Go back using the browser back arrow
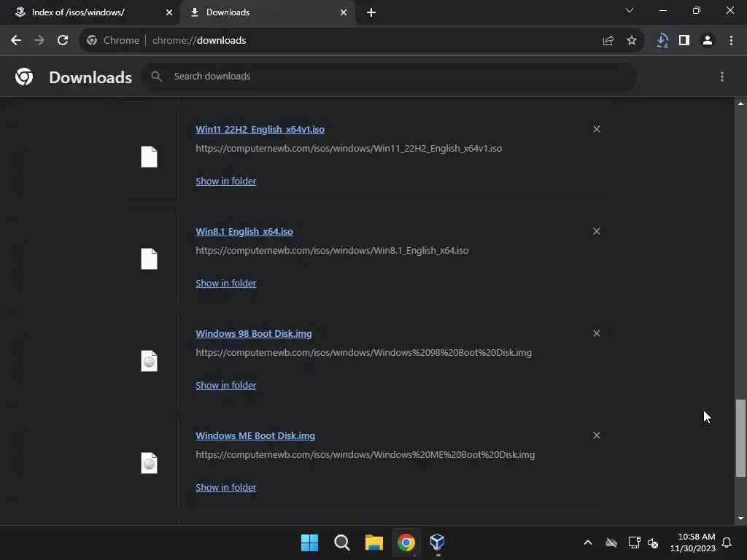This screenshot has width=747, height=560. (16, 41)
